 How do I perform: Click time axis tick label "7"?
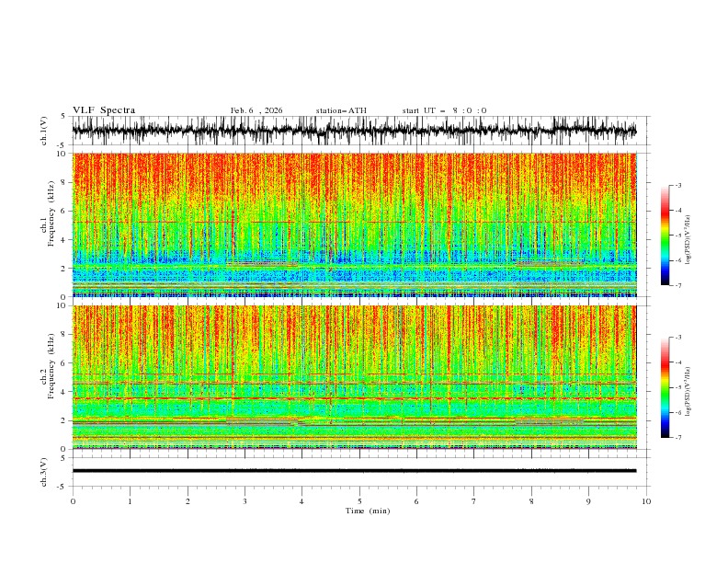474,501
